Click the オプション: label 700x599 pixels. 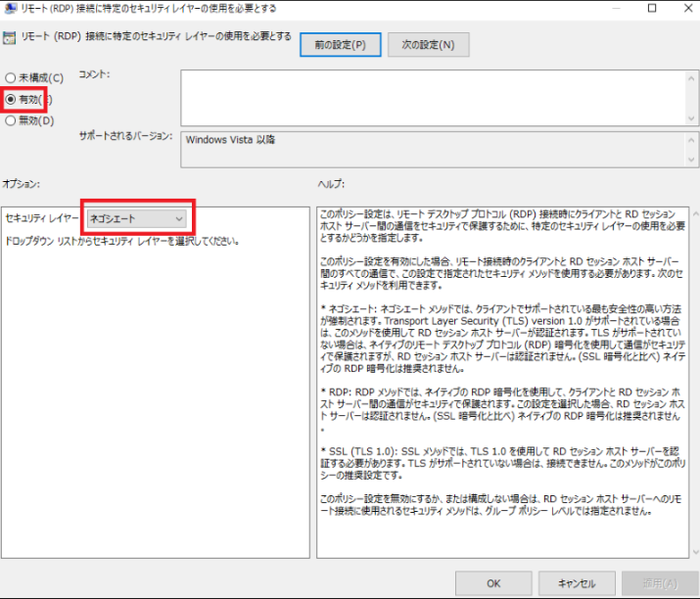21,184
